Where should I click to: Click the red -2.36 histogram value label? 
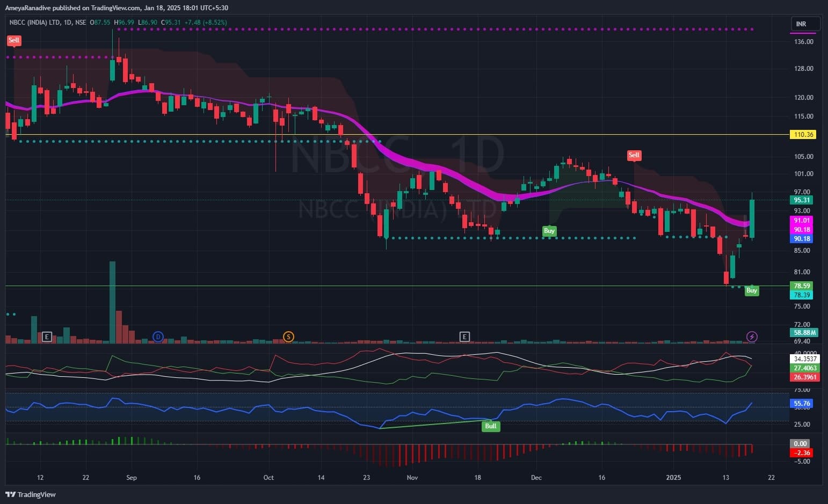click(802, 453)
